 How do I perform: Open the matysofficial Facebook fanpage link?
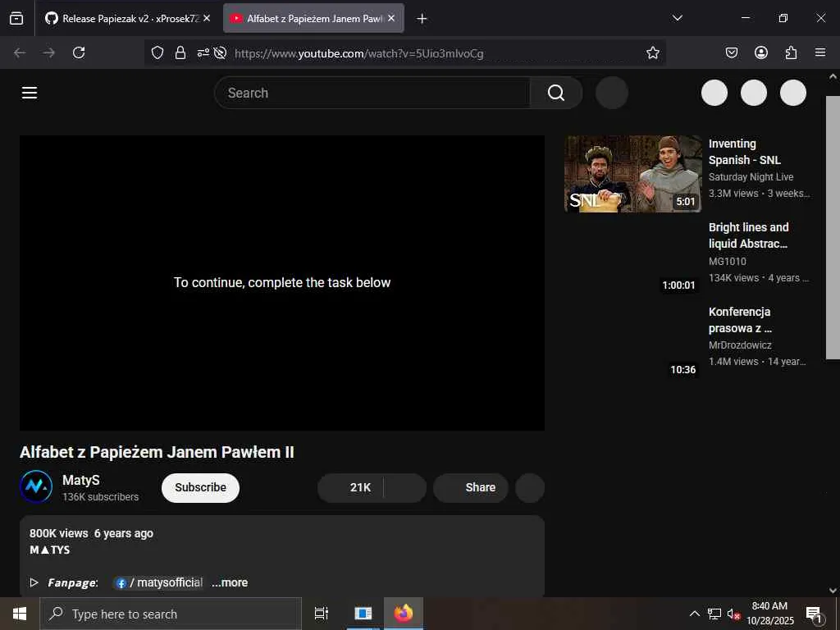pos(160,582)
